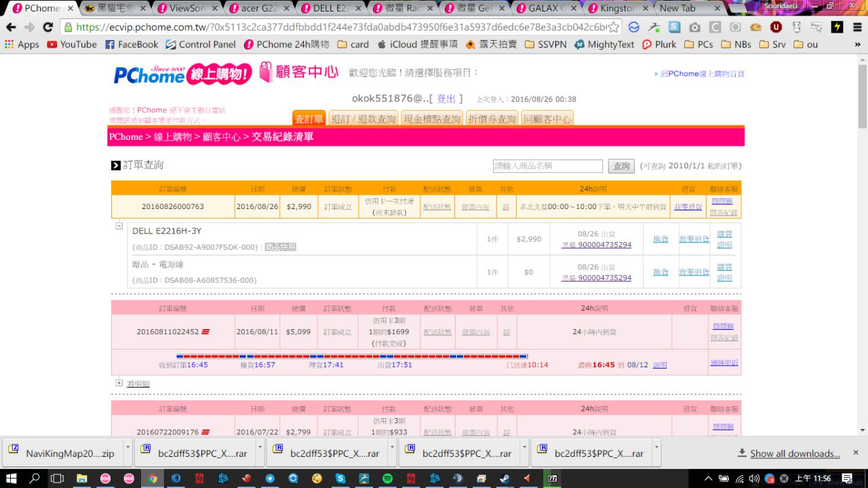Bookmark this page with the star icon
This screenshot has width=868, height=488.
click(612, 27)
